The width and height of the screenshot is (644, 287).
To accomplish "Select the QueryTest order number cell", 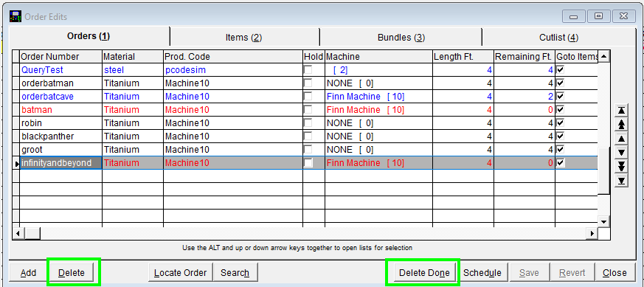I will [60, 70].
